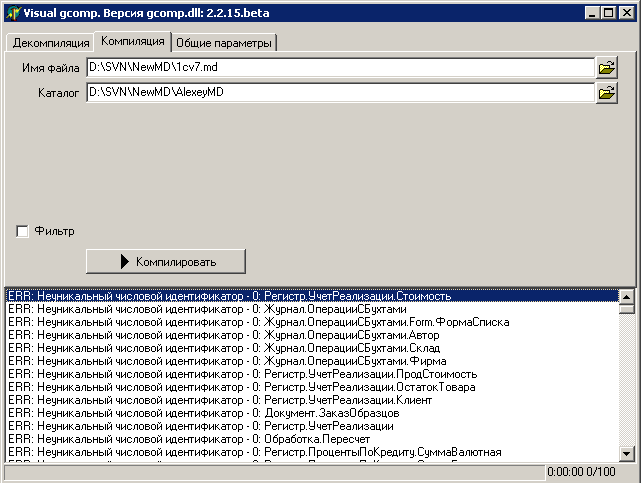
Task: Maximize the Visual gcomp window
Action: point(610,13)
